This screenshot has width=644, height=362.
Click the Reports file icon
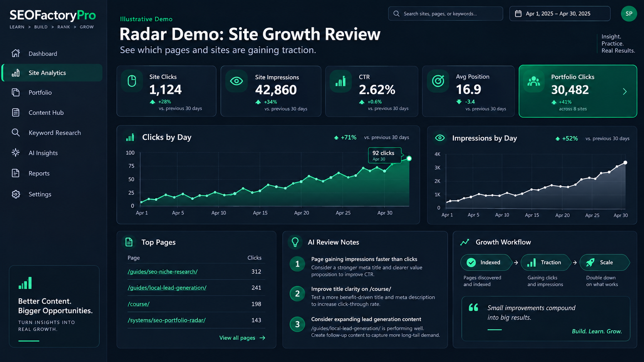click(15, 173)
